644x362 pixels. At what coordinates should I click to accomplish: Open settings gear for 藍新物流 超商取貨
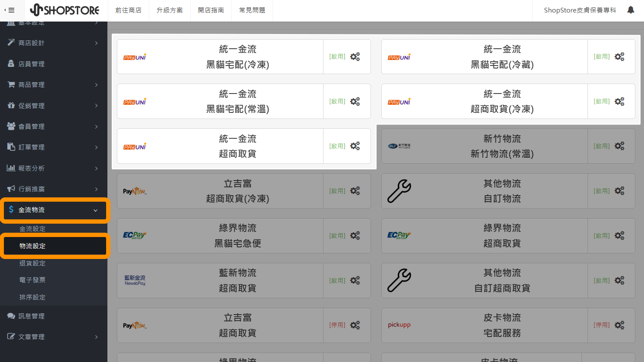tap(355, 281)
